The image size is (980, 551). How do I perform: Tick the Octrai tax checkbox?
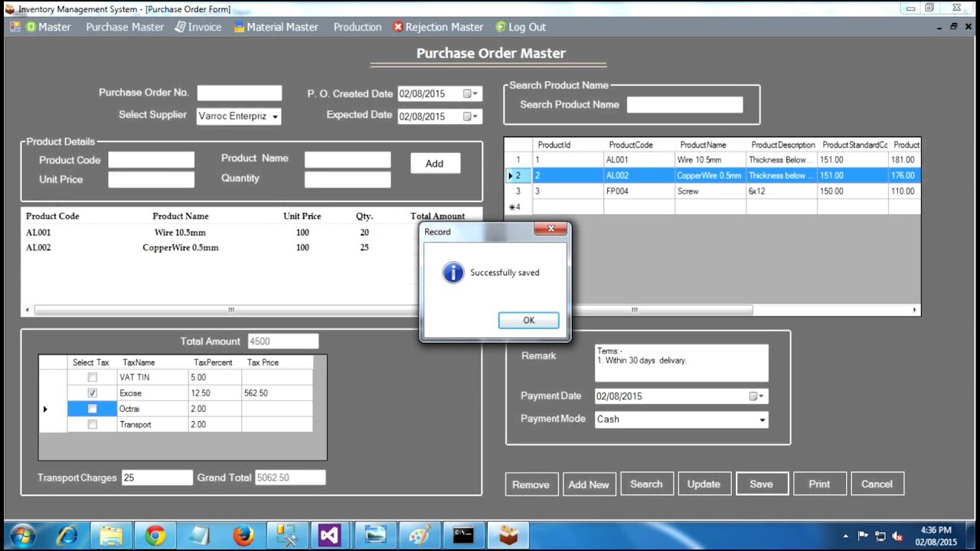point(93,409)
